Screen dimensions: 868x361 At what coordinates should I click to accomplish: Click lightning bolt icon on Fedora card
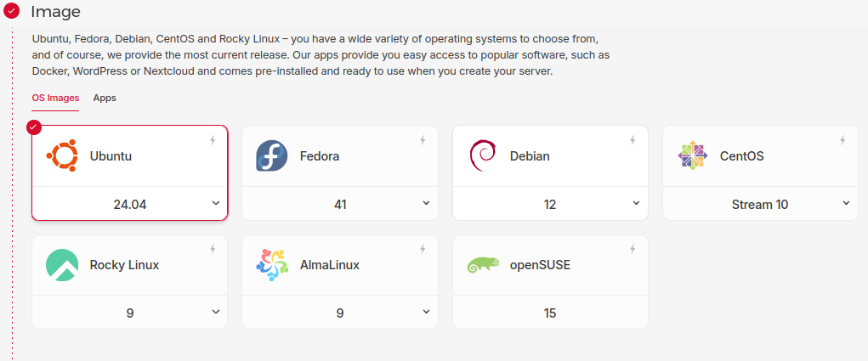tap(423, 140)
